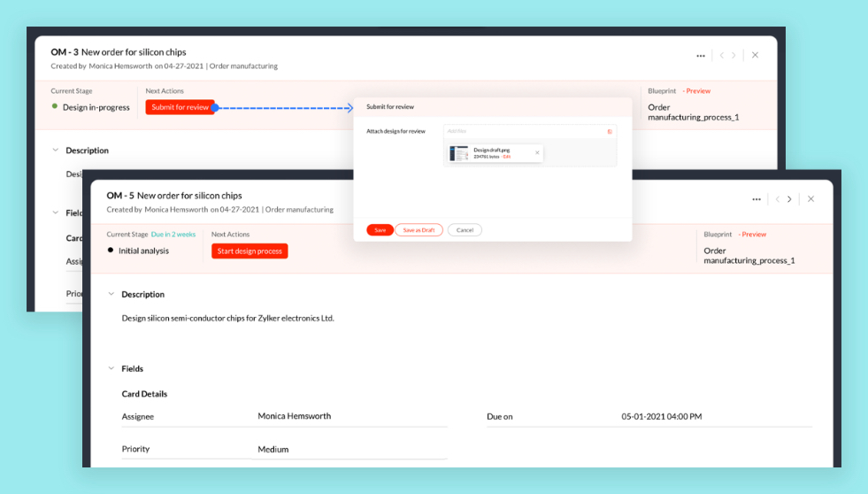Click Edit link on Design draft.png
This screenshot has width=868, height=494.
click(506, 157)
